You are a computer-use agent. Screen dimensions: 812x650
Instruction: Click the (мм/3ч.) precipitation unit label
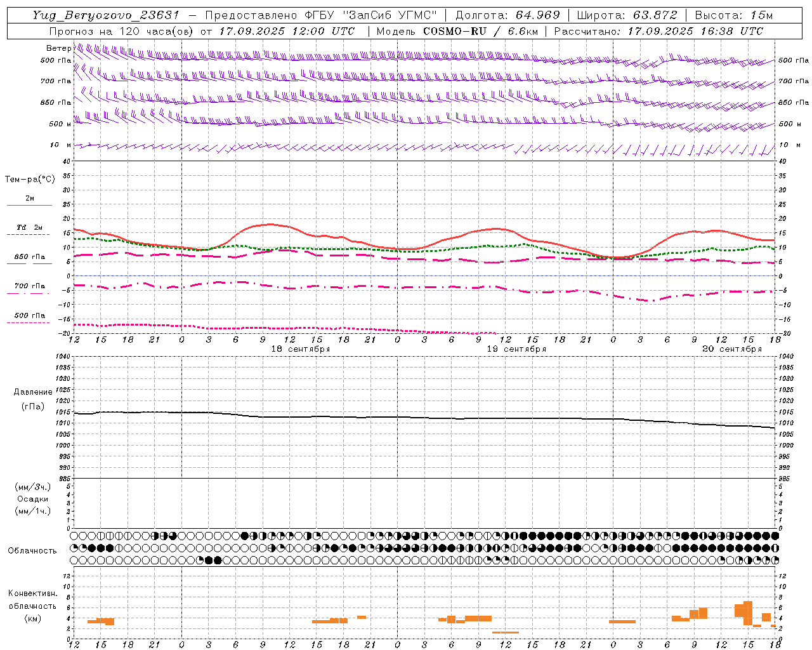point(33,487)
